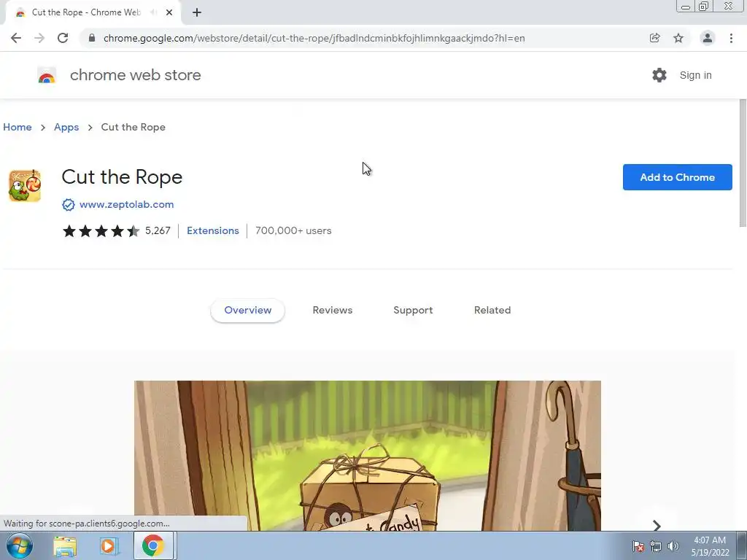Go to Home in the breadcrumb

[x=18, y=127]
